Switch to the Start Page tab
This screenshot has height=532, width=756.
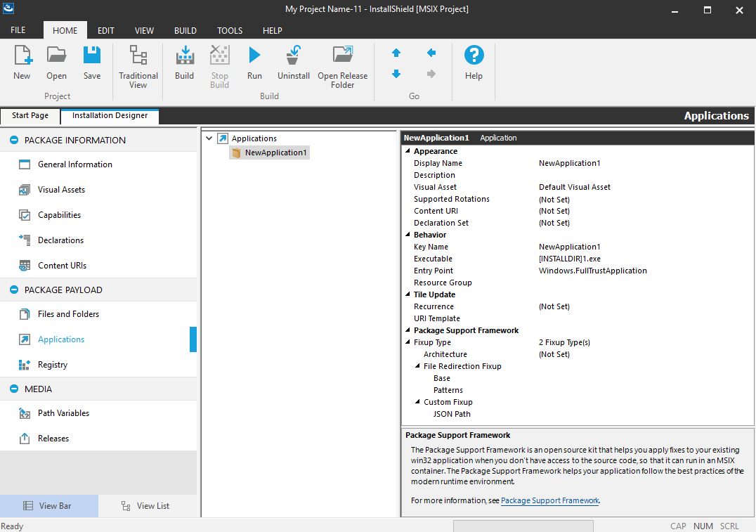[x=30, y=115]
